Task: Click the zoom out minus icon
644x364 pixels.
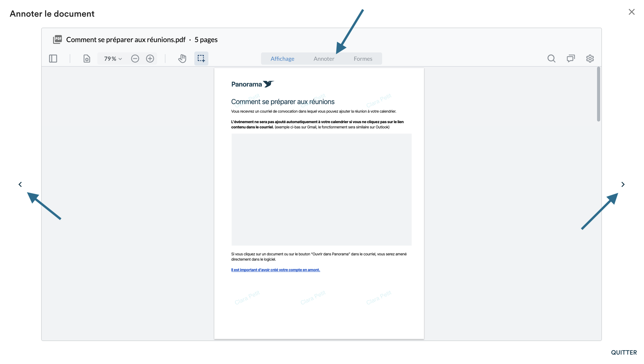Action: pos(135,59)
